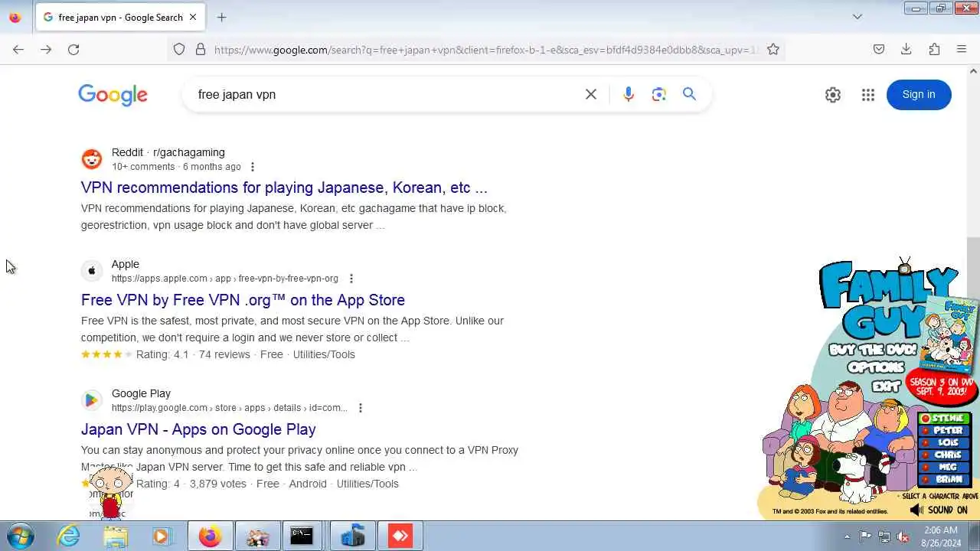
Task: Select Stewie in the character list
Action: coord(945,419)
